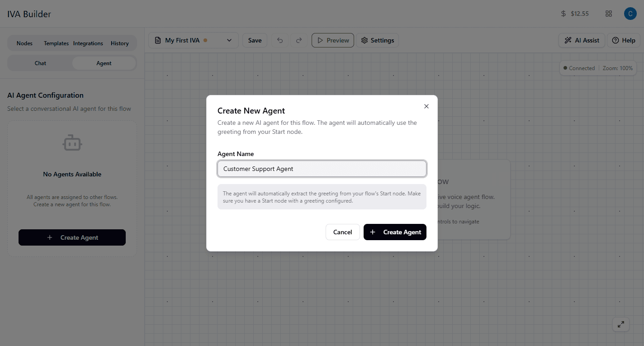Open the account menu avatar
The image size is (644, 346).
pos(630,14)
